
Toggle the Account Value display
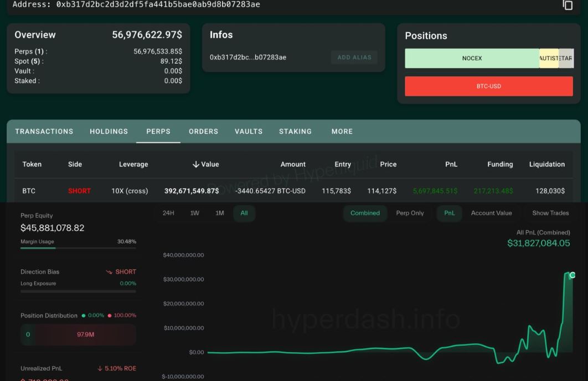pos(492,212)
